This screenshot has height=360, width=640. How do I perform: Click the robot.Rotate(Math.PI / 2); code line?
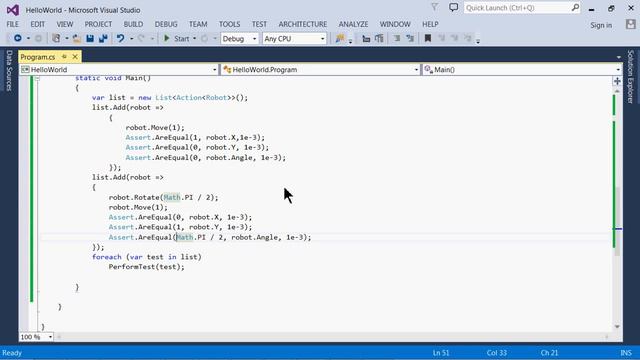(x=163, y=198)
